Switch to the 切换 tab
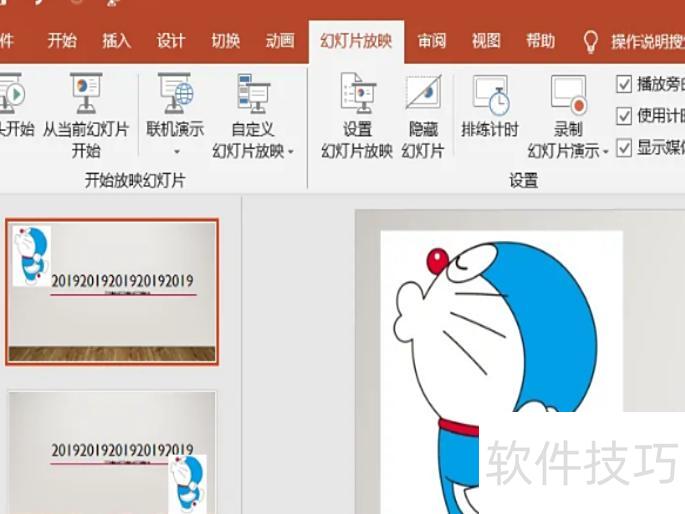Viewport: 685px width, 514px height. [225, 41]
